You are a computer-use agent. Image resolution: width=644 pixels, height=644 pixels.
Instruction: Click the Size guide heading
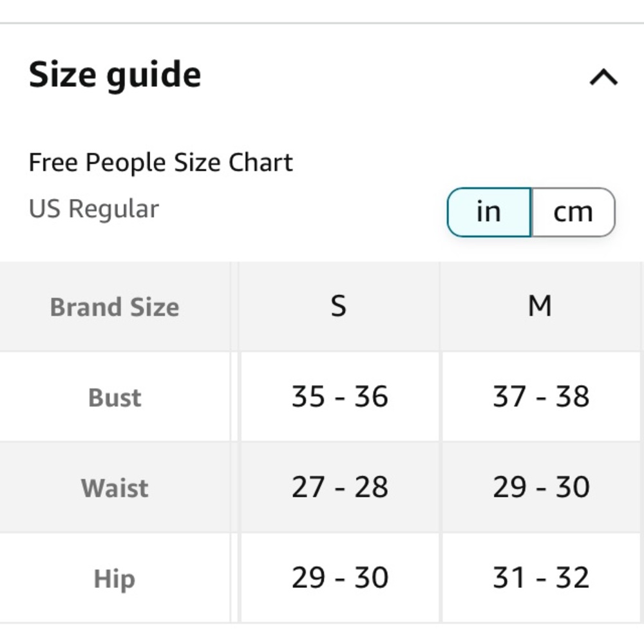[115, 75]
